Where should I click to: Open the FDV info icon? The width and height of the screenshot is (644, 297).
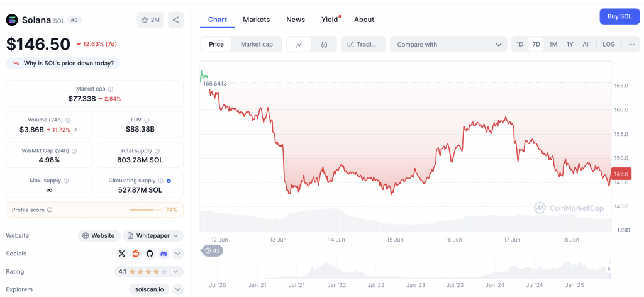tap(147, 120)
